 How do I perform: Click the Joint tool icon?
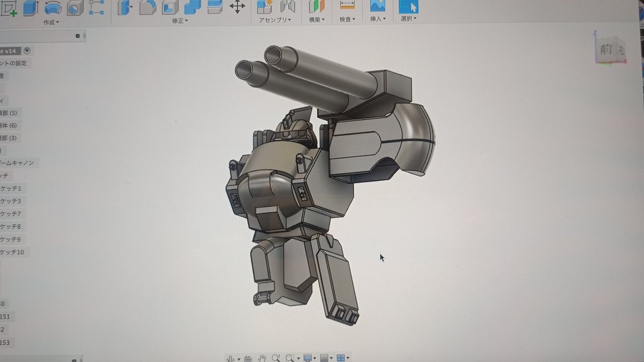(288, 6)
